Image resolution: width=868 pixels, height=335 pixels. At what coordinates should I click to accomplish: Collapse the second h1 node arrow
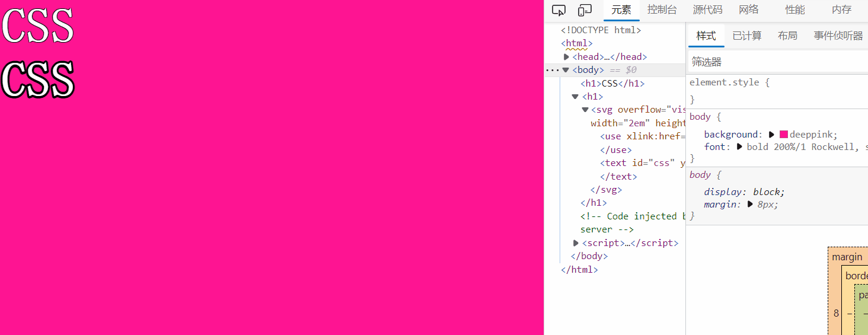pyautogui.click(x=575, y=97)
